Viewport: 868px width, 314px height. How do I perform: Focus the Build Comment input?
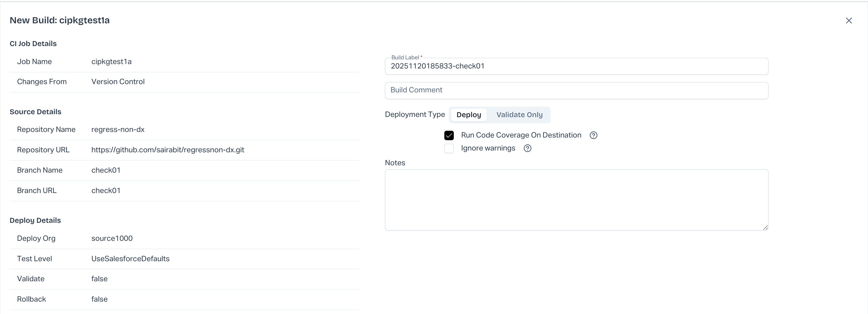[576, 90]
